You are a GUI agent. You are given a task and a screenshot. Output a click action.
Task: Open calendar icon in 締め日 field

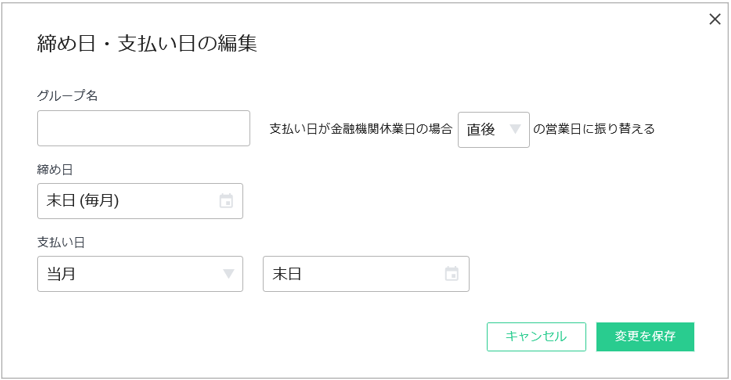[226, 201]
